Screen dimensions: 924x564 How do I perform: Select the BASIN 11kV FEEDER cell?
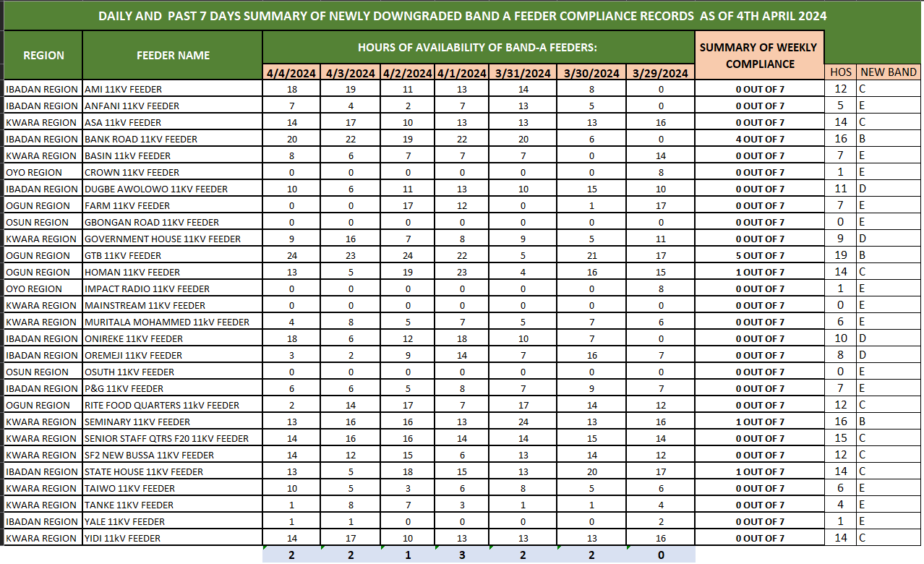[x=173, y=155]
